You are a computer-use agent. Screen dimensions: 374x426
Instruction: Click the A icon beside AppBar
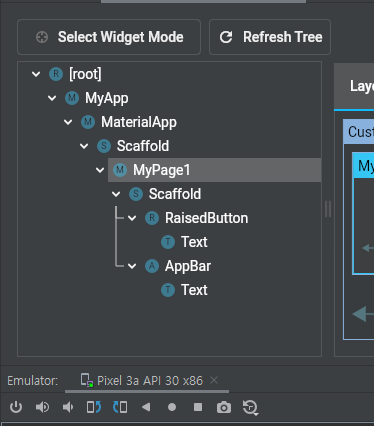[x=152, y=266]
